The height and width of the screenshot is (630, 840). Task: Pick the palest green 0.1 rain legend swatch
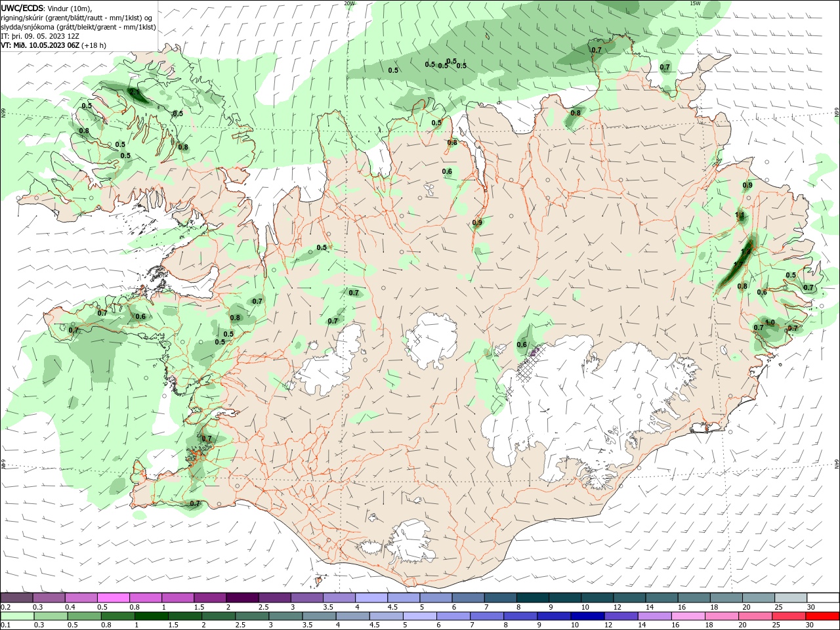click(16, 616)
